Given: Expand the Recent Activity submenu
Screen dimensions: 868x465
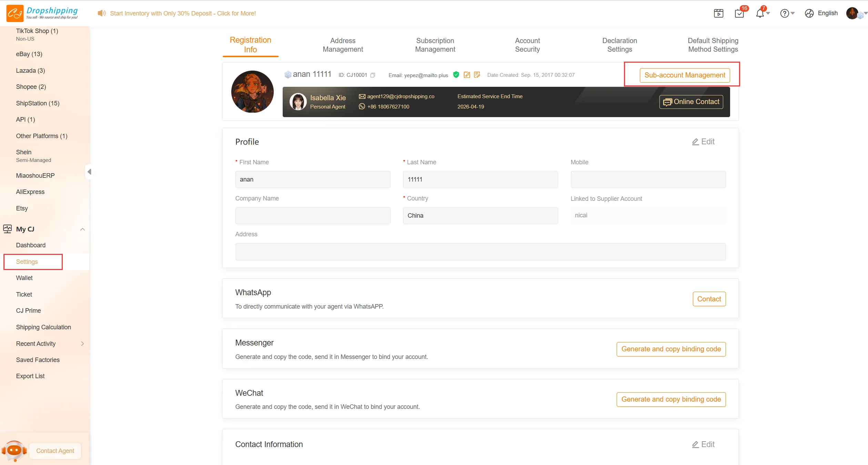Looking at the screenshot, I should coord(82,343).
